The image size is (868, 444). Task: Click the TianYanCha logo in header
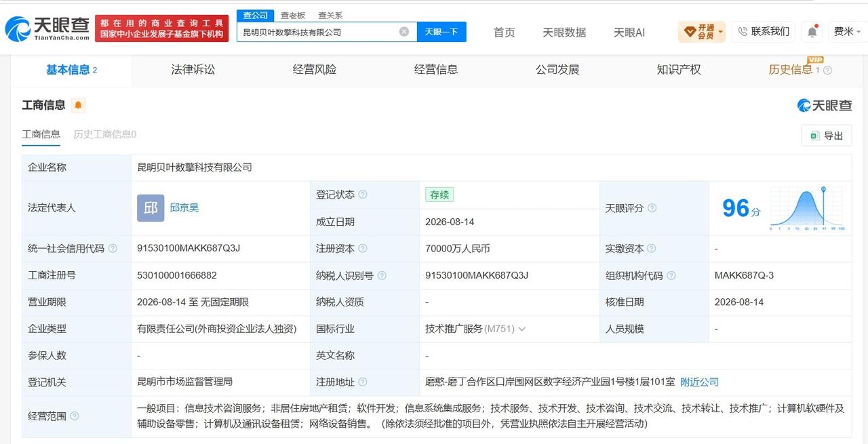[47, 28]
